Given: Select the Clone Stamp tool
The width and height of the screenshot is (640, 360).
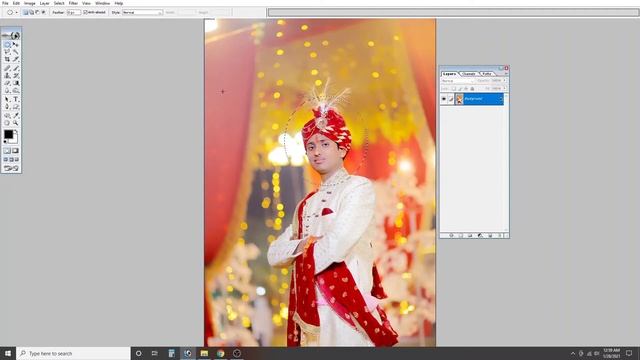Looking at the screenshot, I should point(7,76).
